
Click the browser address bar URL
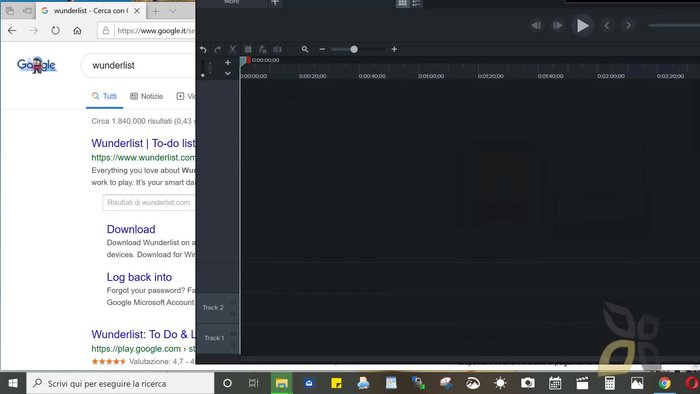pos(155,31)
